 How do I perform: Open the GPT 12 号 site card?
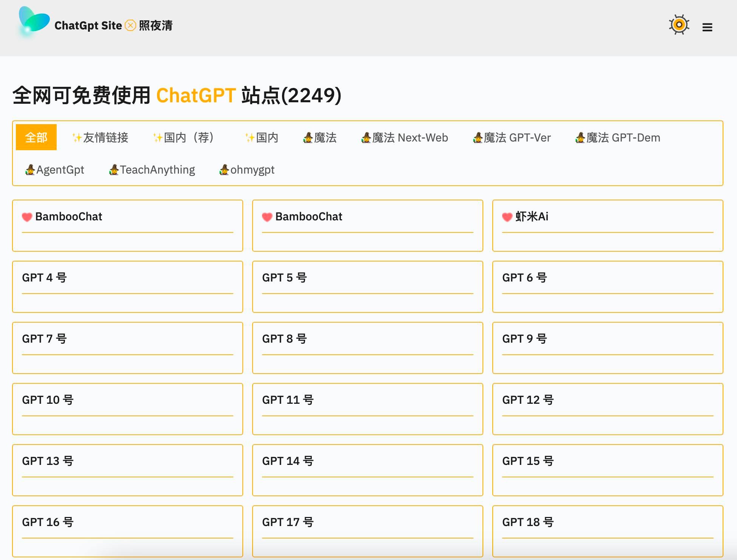[606, 409]
